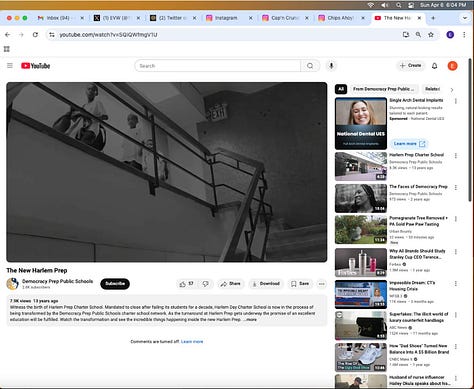Save the video to a playlist
Viewport: 474px width, 389px height.
pyautogui.click(x=300, y=284)
